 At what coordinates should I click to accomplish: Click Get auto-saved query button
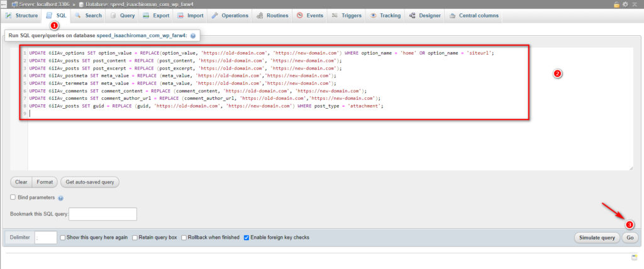(90, 182)
